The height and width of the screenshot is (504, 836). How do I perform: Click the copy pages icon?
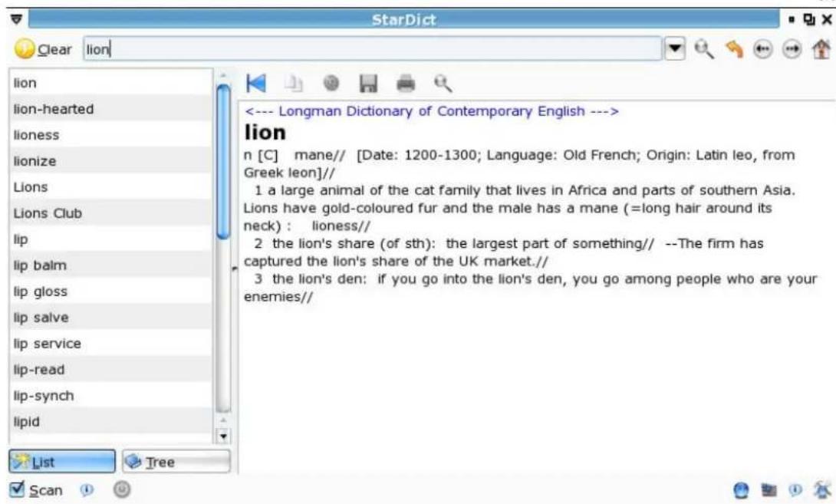294,83
